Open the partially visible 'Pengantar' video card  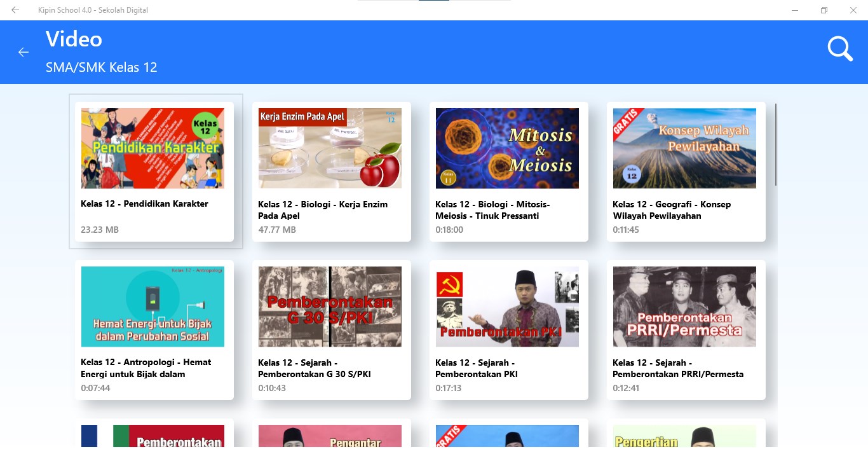[330, 436]
